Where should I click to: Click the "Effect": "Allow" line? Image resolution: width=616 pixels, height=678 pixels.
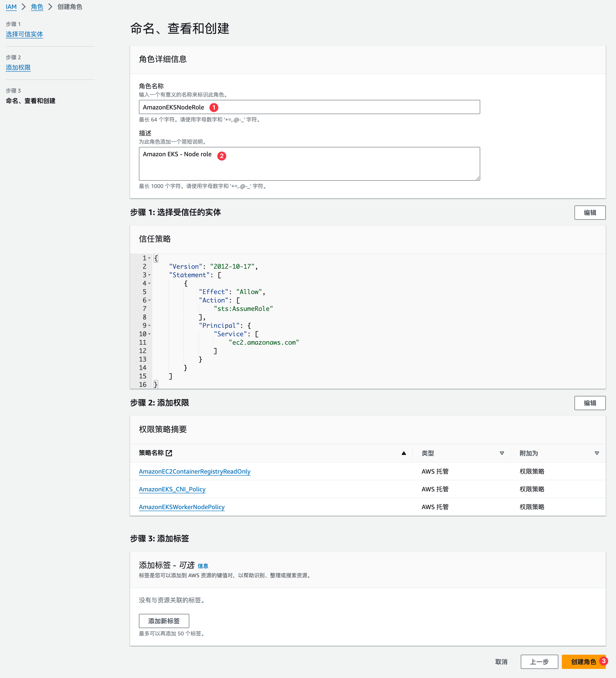pyautogui.click(x=232, y=292)
